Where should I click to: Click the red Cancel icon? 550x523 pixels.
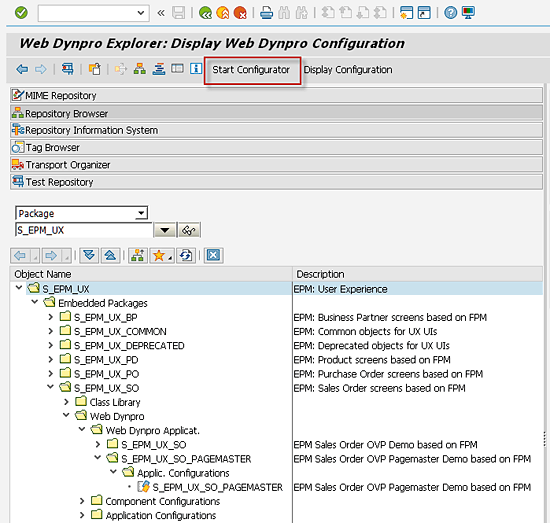[x=240, y=13]
